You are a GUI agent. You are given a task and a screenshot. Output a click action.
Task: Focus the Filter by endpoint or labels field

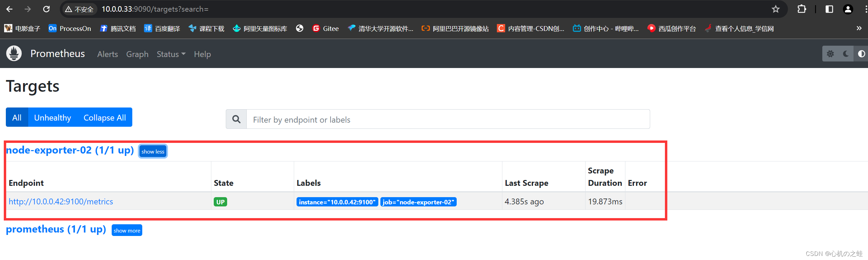click(448, 119)
